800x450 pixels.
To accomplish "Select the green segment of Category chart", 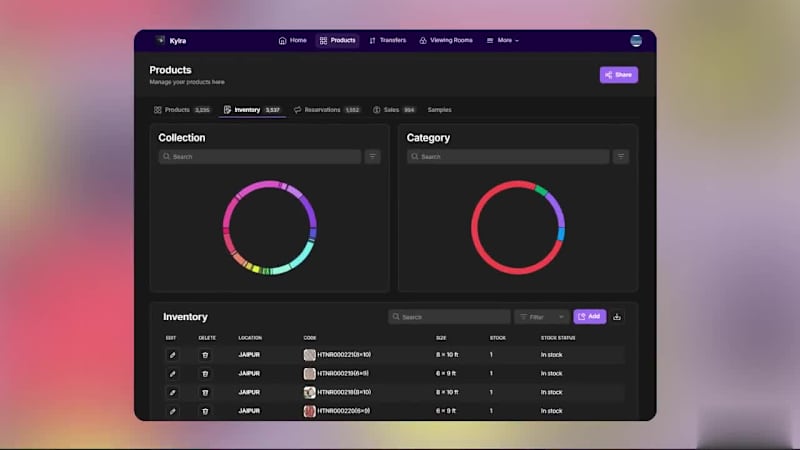I will (541, 190).
